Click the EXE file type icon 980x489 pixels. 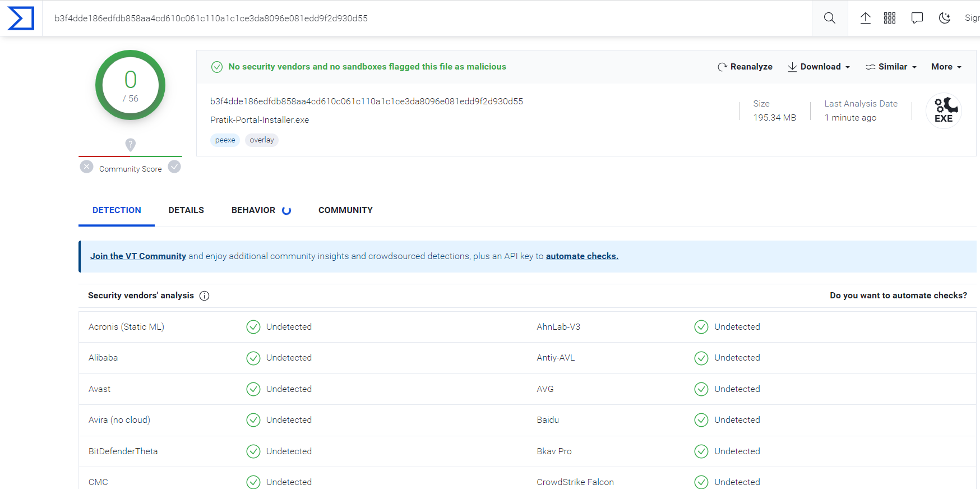pos(943,111)
